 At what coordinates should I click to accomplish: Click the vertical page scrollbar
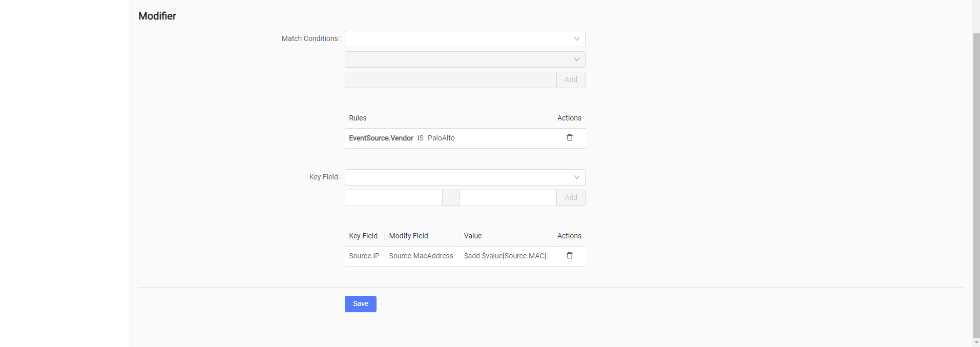pos(976,185)
